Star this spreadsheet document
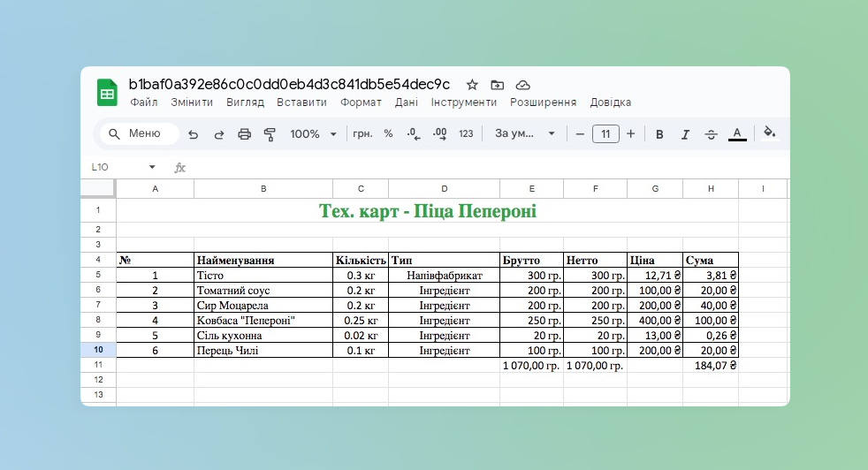This screenshot has width=868, height=470. [472, 85]
